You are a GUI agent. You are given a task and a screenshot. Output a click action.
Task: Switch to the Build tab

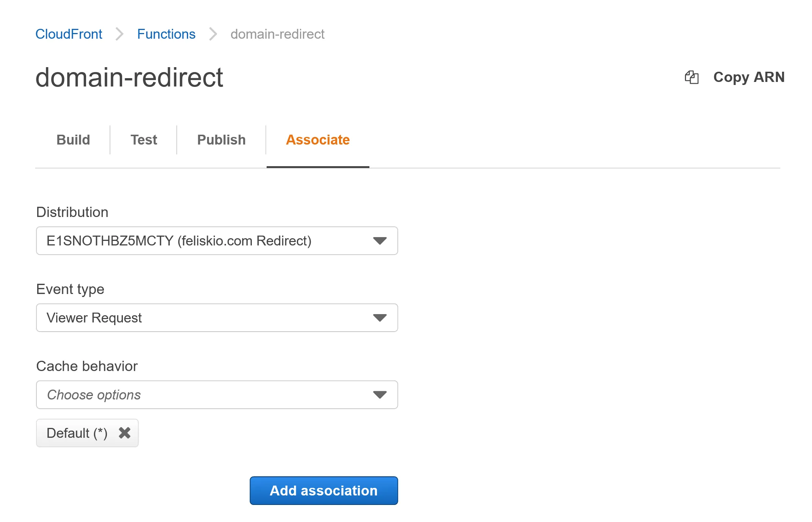tap(72, 140)
